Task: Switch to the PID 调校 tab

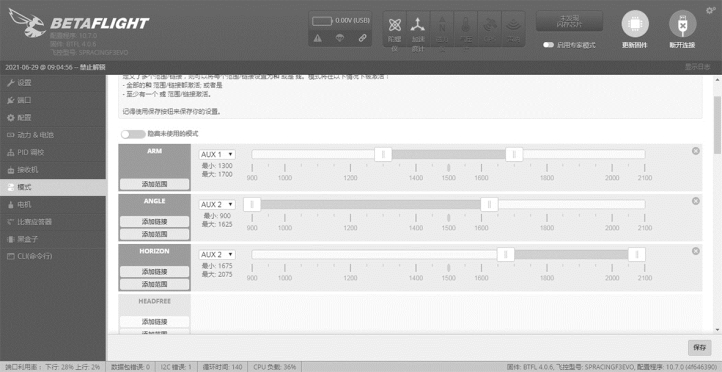Action: coord(53,152)
